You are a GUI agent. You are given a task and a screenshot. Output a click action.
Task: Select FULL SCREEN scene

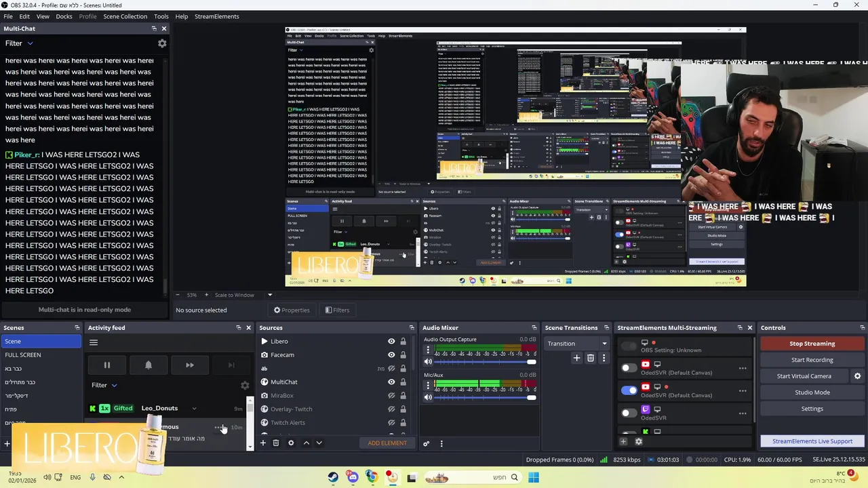coord(41,355)
